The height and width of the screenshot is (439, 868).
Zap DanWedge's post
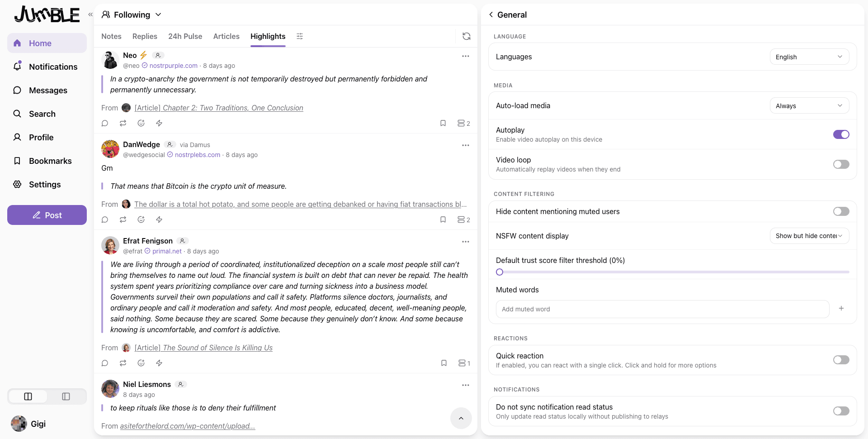159,219
